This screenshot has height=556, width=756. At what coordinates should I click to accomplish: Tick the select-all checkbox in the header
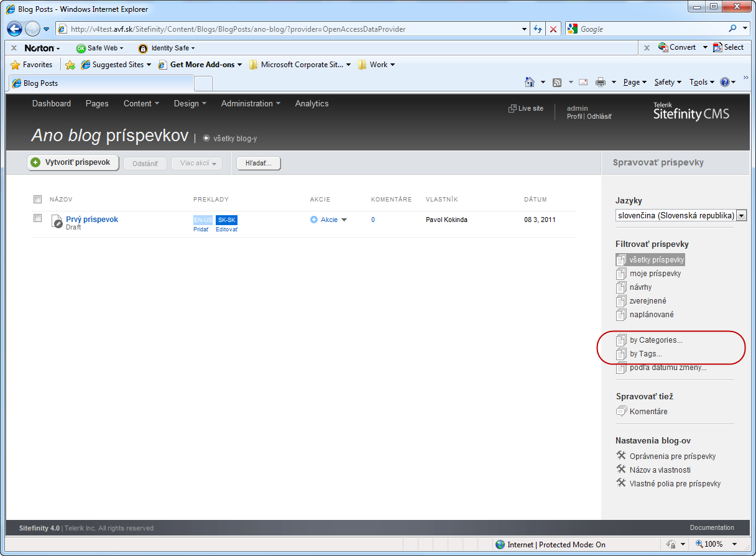tap(37, 199)
